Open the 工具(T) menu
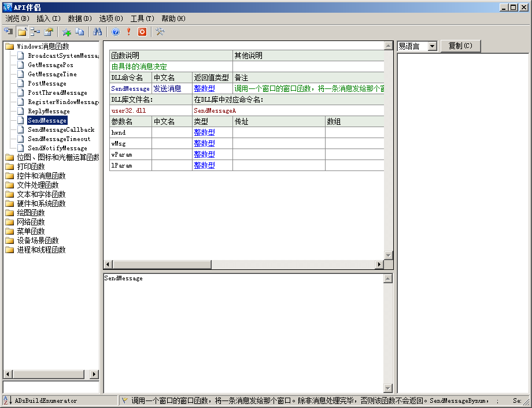The width and height of the screenshot is (532, 408). 142,18
